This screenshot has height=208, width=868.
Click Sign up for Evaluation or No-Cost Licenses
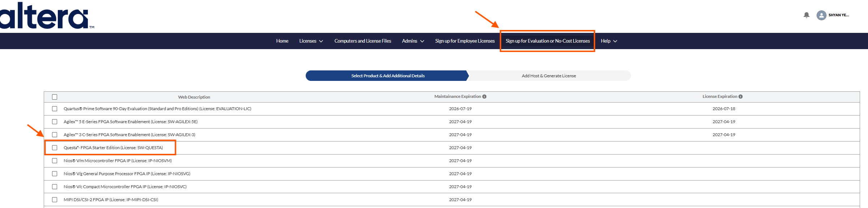tap(547, 41)
